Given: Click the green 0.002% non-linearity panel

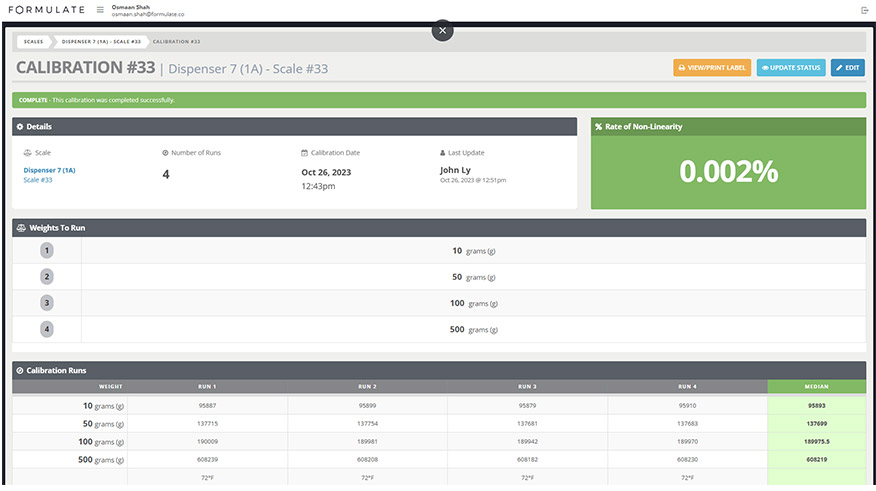Looking at the screenshot, I should point(728,172).
